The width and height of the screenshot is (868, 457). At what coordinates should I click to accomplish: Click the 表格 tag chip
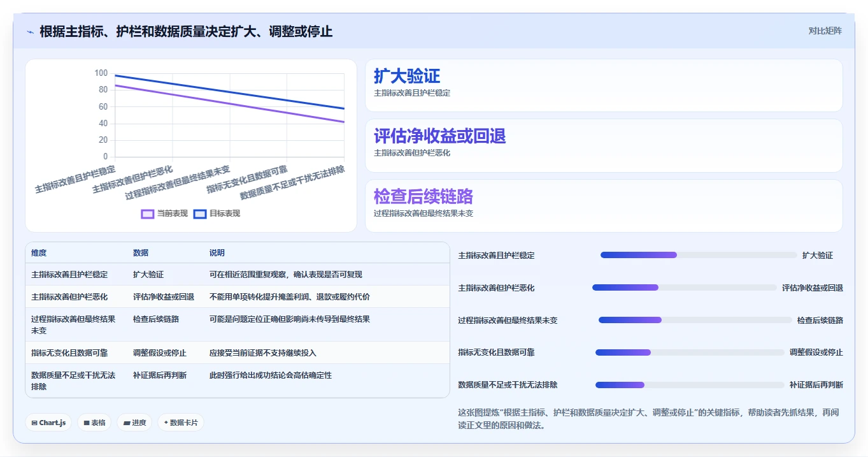click(x=94, y=423)
